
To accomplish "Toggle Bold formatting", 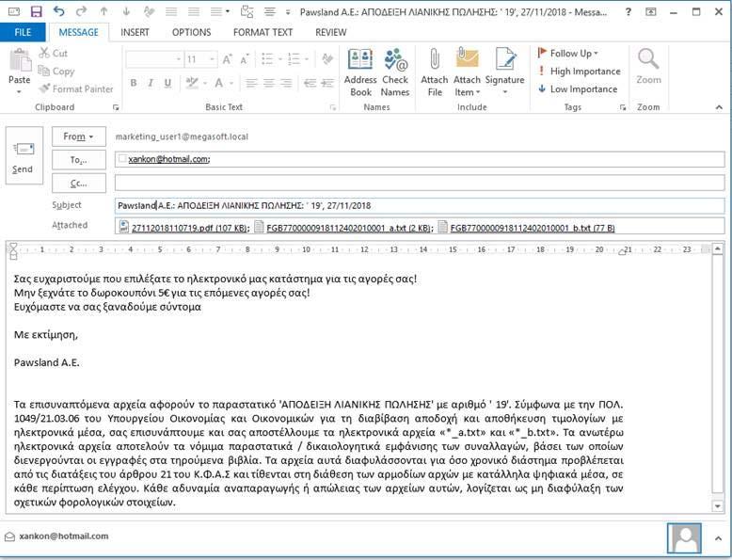I will [x=134, y=83].
